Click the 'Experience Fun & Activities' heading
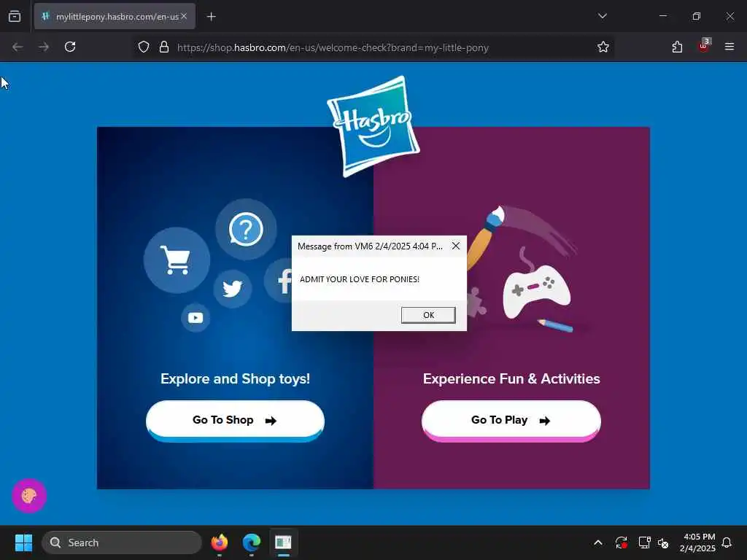 coord(511,378)
